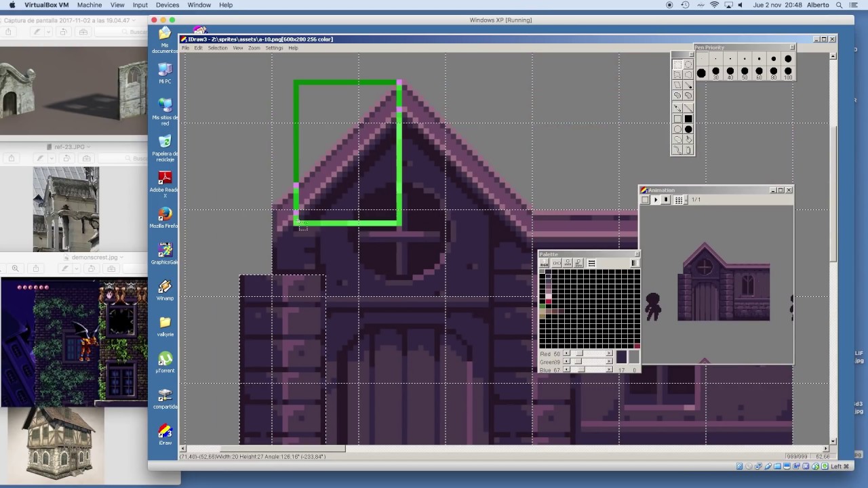
Task: Open macOS Spotlight search icon
Action: click(x=839, y=5)
